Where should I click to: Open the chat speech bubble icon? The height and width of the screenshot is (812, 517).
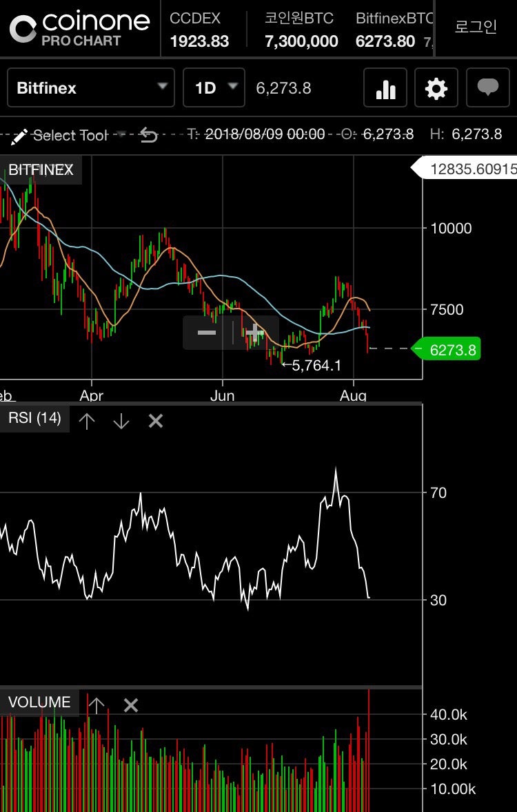click(x=487, y=87)
